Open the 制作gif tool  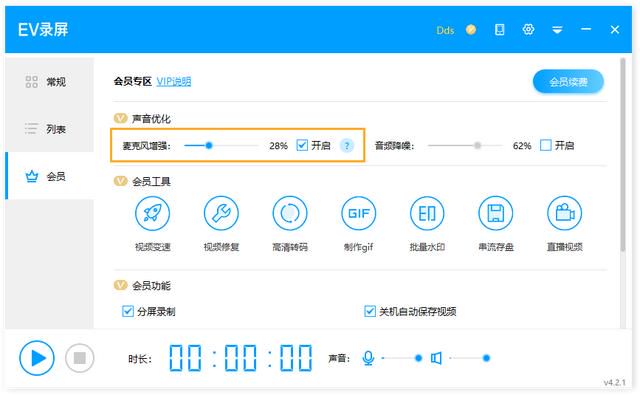click(358, 213)
